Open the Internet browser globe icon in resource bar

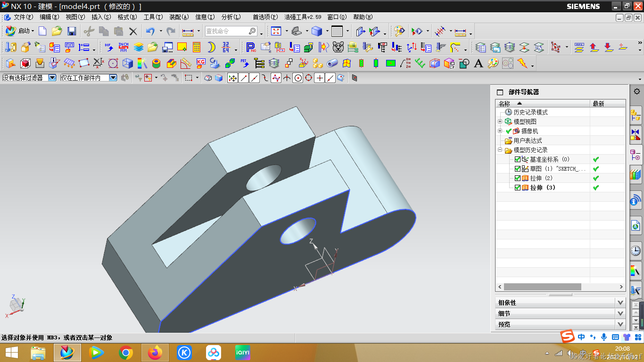tap(636, 225)
